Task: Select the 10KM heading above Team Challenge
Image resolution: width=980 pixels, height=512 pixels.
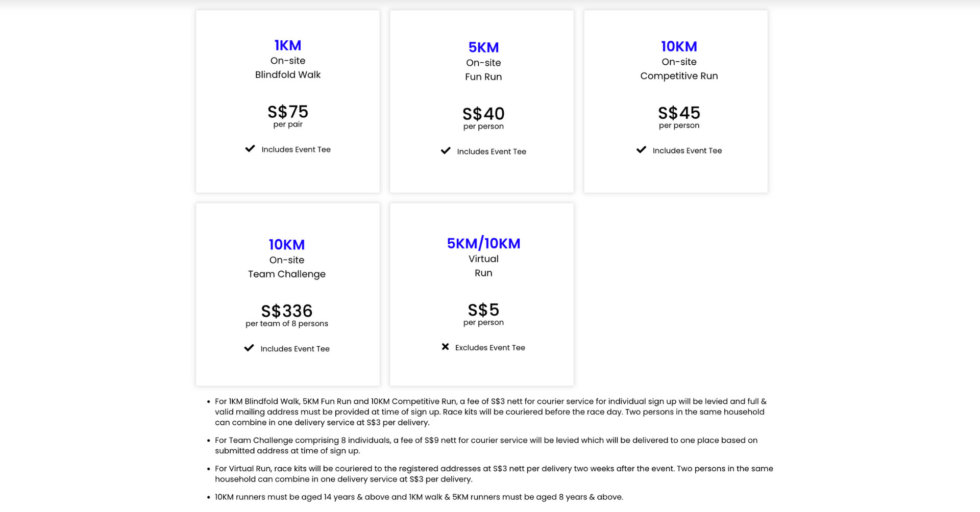Action: 287,245
